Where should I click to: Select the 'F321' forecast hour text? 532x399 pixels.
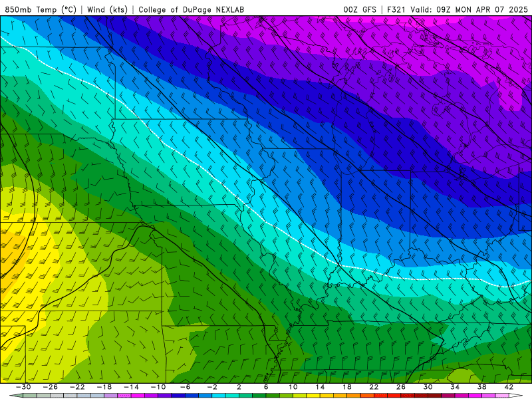point(396,9)
